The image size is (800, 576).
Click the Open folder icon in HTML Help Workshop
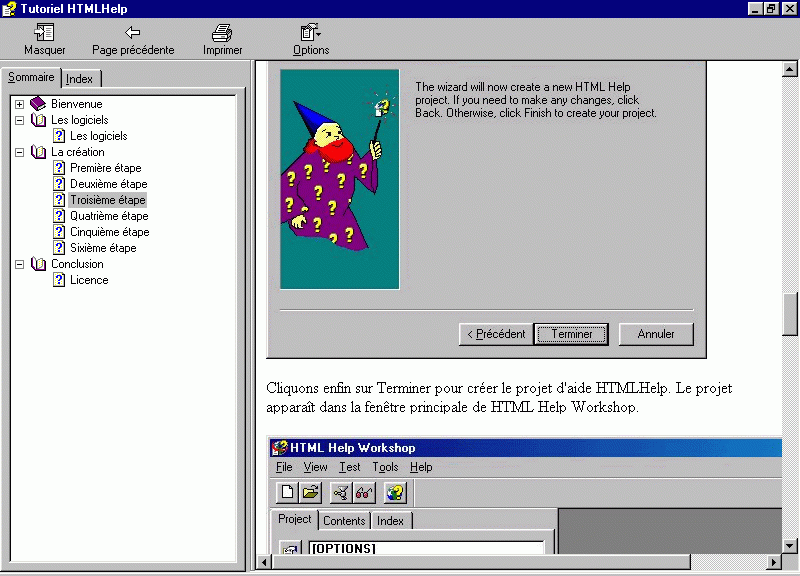pos(310,492)
